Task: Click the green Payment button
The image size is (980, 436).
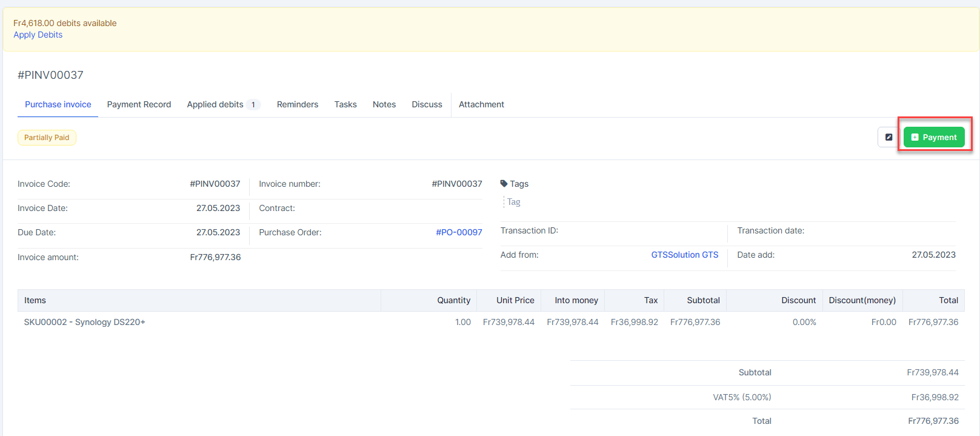Action: (x=934, y=137)
